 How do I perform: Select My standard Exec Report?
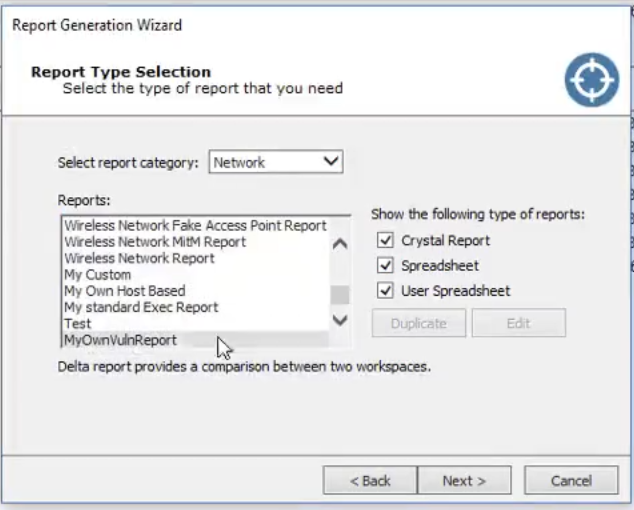pyautogui.click(x=196, y=307)
